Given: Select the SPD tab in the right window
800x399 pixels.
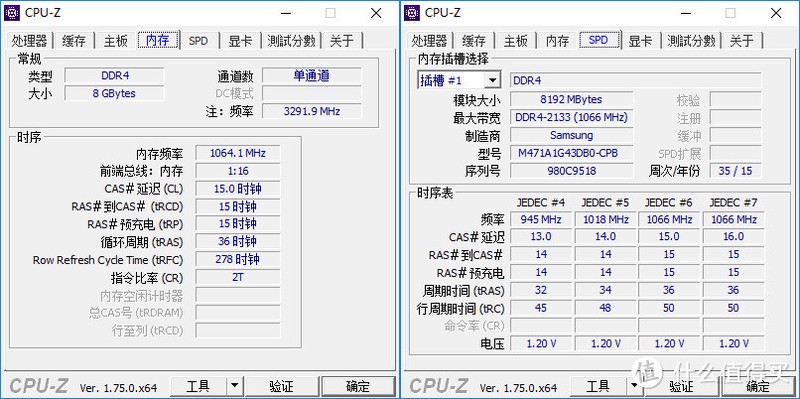Looking at the screenshot, I should pos(598,40).
